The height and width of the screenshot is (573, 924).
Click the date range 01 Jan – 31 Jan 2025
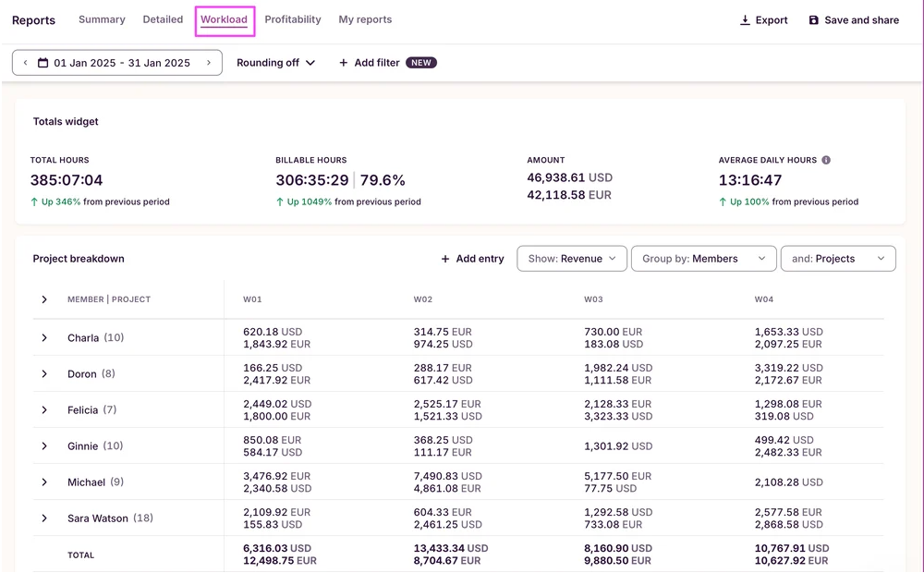click(122, 63)
